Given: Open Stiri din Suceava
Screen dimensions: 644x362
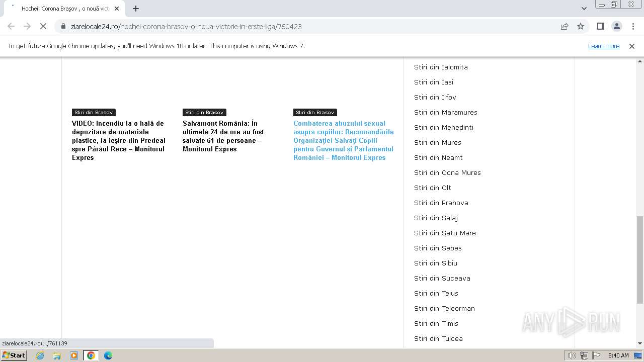Looking at the screenshot, I should [442, 278].
